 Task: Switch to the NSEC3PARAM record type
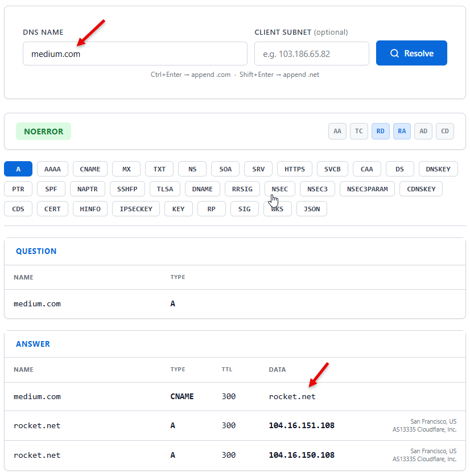click(367, 189)
